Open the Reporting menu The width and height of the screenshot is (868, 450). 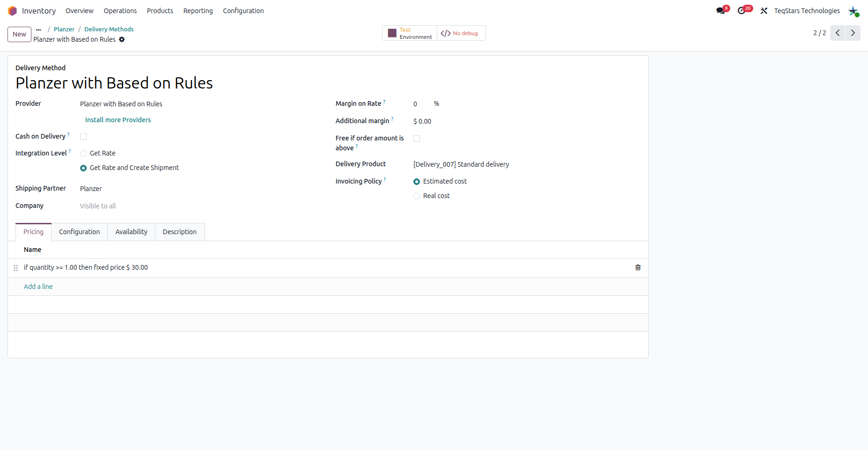[x=198, y=11]
